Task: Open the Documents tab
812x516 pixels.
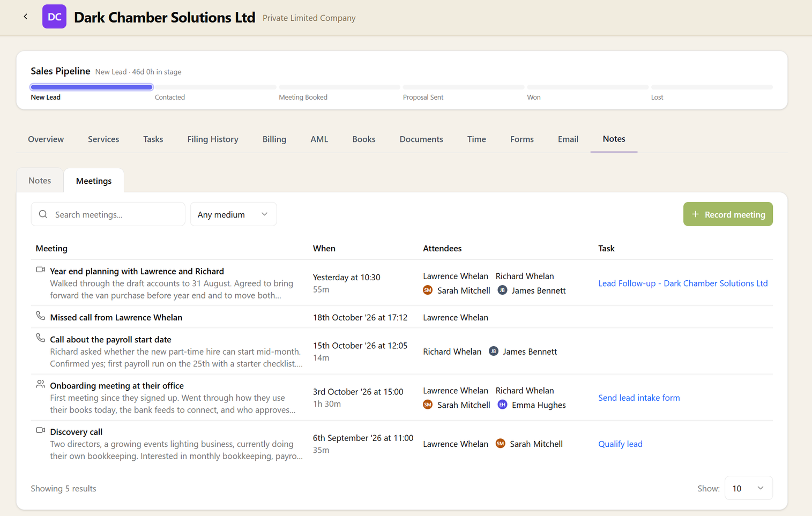Action: pos(421,139)
